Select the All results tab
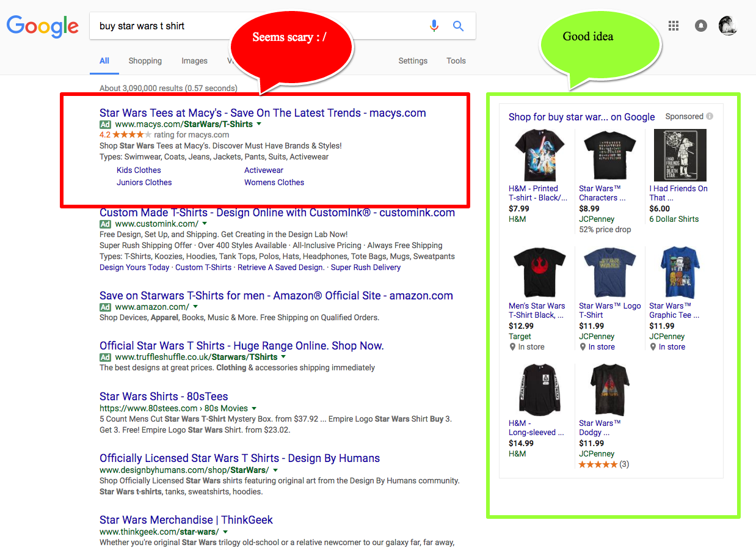The width and height of the screenshot is (756, 550). click(104, 61)
